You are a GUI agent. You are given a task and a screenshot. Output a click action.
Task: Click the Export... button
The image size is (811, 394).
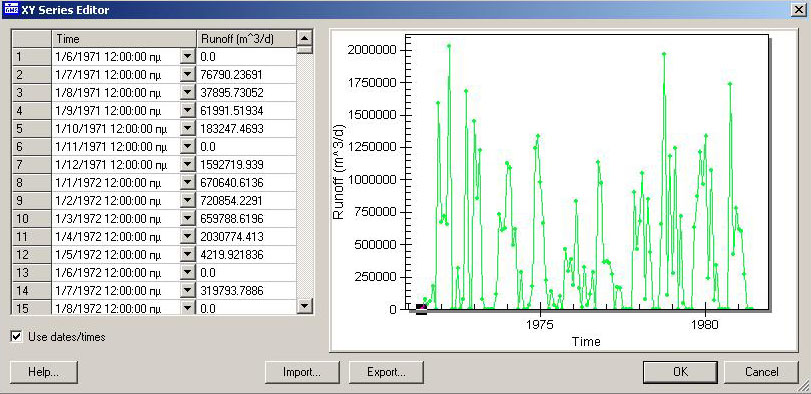point(386,372)
